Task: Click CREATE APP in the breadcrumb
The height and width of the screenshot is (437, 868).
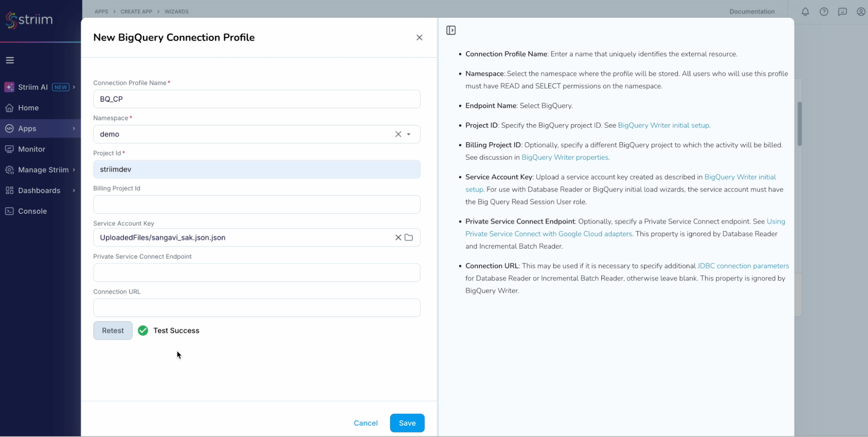Action: click(x=136, y=12)
